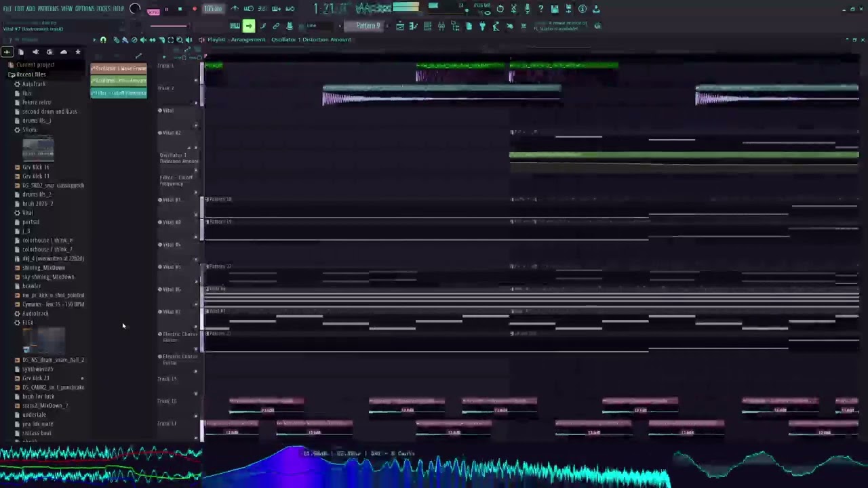
Task: Click the main pitch slider
Action: click(x=170, y=26)
